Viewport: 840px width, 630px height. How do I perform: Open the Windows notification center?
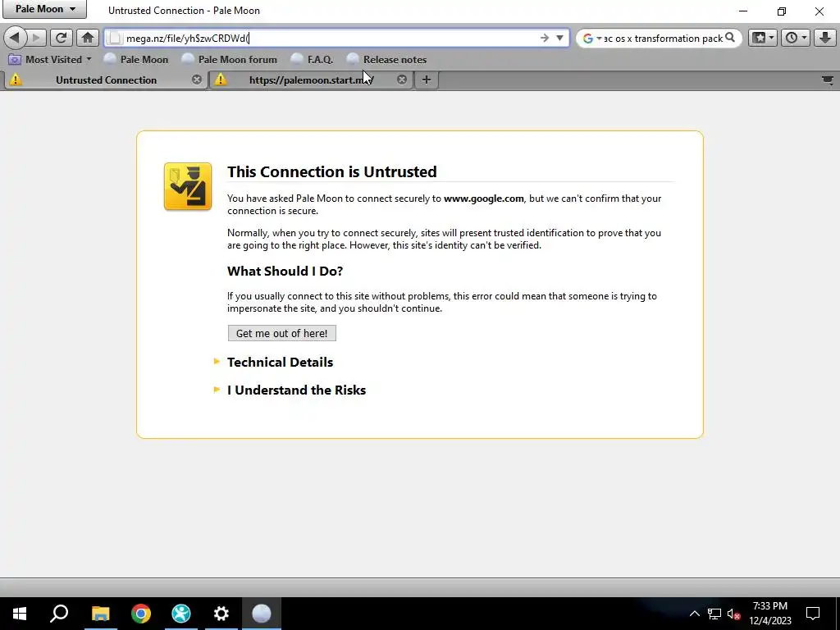click(x=813, y=614)
